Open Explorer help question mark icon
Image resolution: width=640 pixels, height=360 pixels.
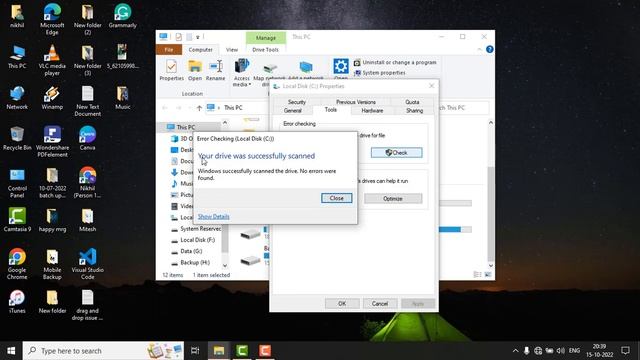489,49
